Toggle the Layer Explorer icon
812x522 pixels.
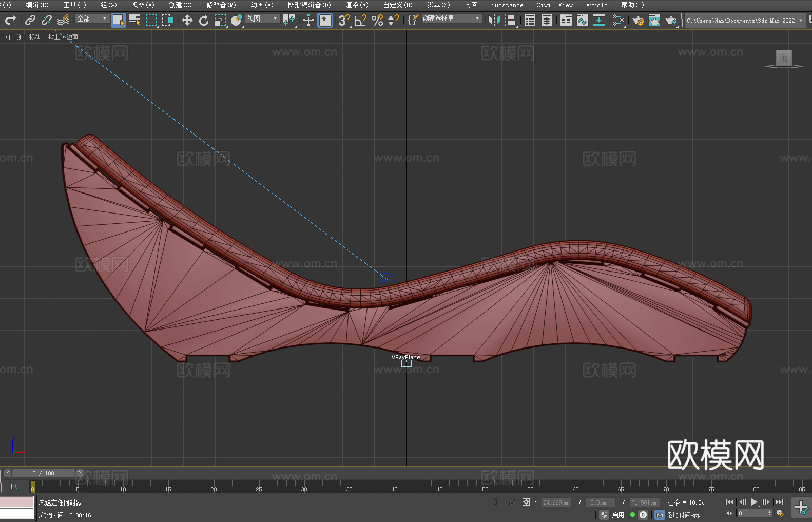coord(547,20)
